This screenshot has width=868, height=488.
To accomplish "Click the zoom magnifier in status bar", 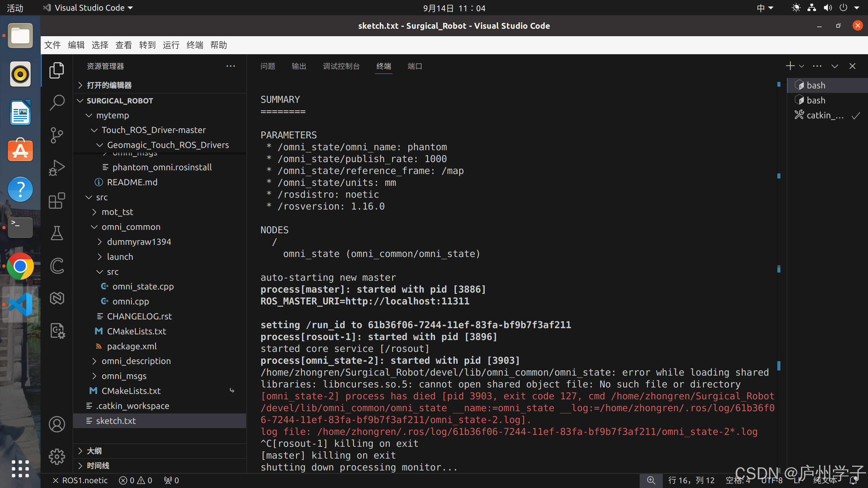I will click(651, 480).
